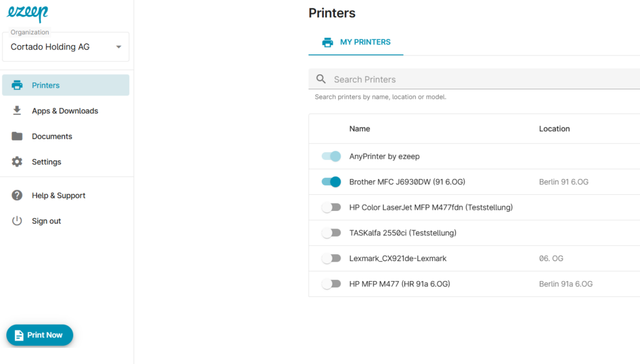Turn off the Brother MFC J6930DW printer
Screen dimensions: 640x364
pos(331,182)
